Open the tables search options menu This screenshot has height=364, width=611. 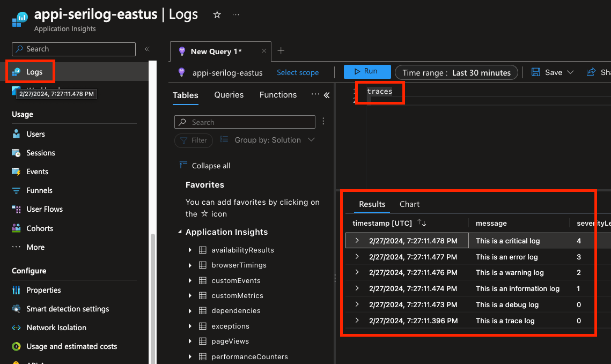[x=323, y=122]
